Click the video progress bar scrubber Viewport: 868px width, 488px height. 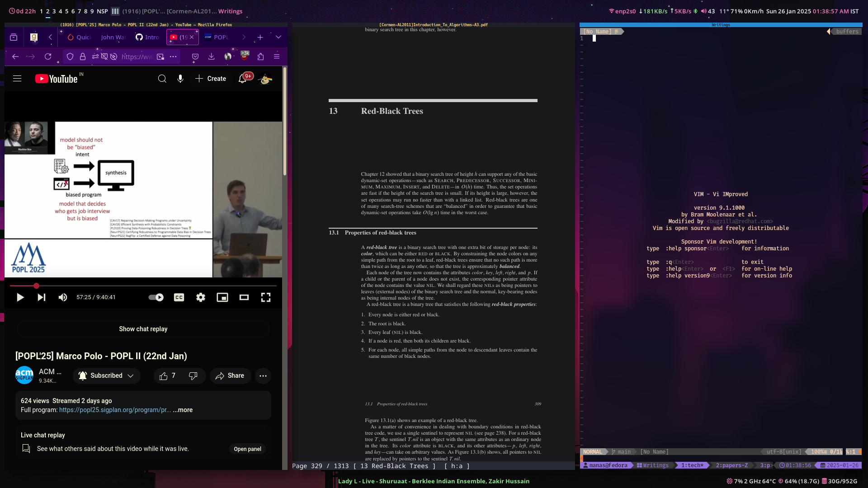coord(36,286)
